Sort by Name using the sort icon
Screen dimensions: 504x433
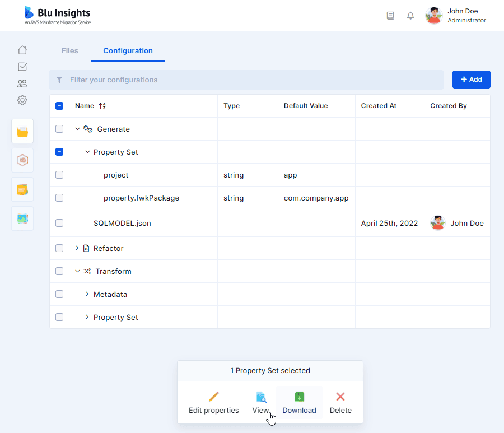click(102, 106)
